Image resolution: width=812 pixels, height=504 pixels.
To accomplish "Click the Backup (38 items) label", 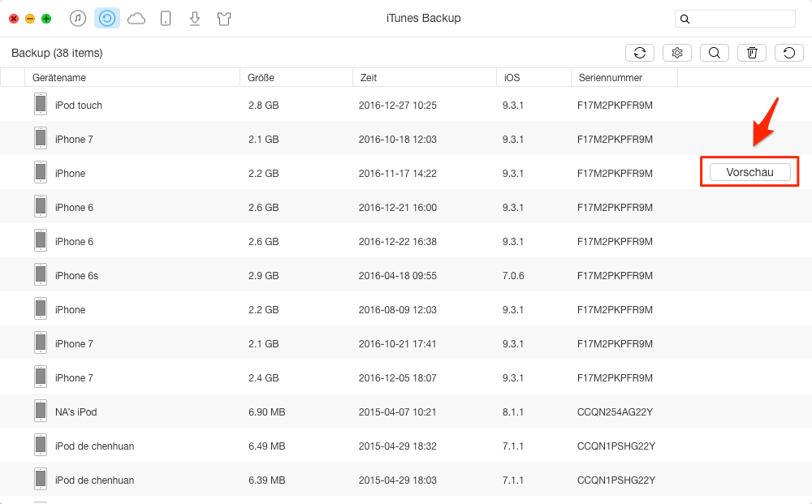I will pyautogui.click(x=57, y=54).
